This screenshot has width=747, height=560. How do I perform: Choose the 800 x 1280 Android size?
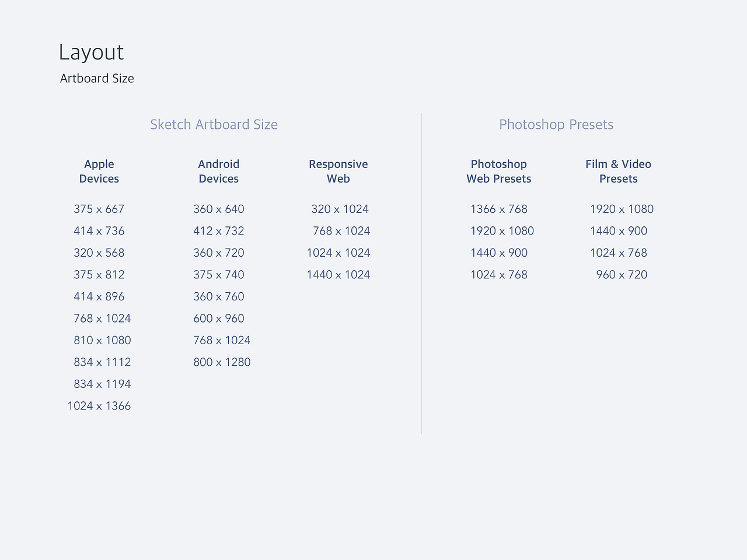pyautogui.click(x=222, y=362)
